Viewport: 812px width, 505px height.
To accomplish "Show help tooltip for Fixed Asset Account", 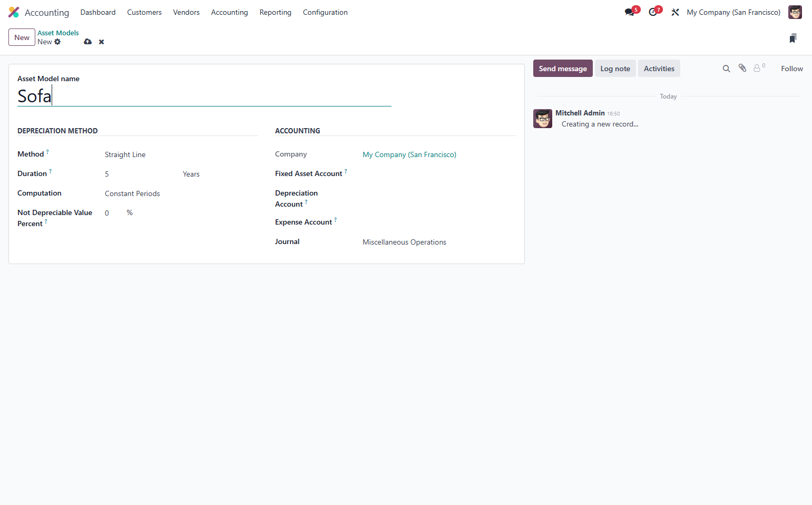I will [346, 171].
